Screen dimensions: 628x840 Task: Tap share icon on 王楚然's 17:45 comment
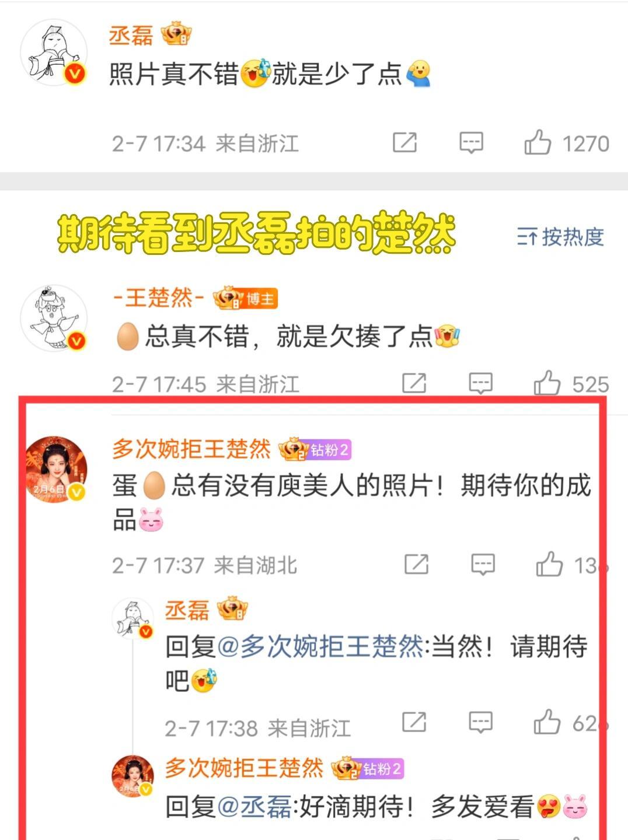coord(414,383)
